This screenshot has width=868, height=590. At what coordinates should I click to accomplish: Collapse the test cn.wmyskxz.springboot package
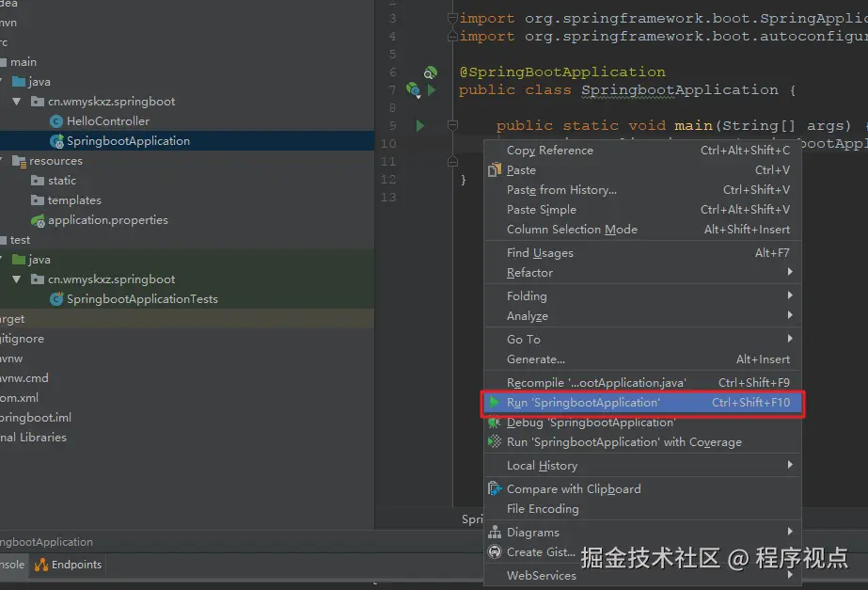tap(17, 279)
